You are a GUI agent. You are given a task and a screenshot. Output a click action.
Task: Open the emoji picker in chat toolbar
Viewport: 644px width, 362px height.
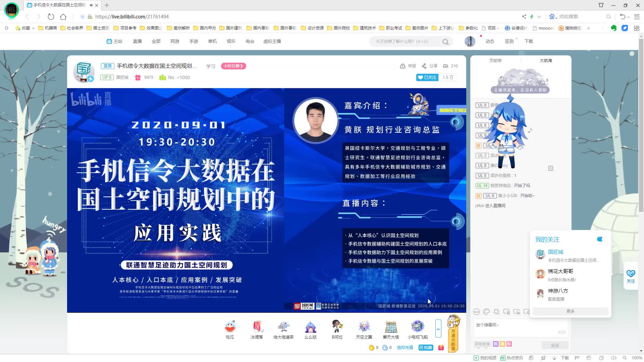pyautogui.click(x=476, y=312)
